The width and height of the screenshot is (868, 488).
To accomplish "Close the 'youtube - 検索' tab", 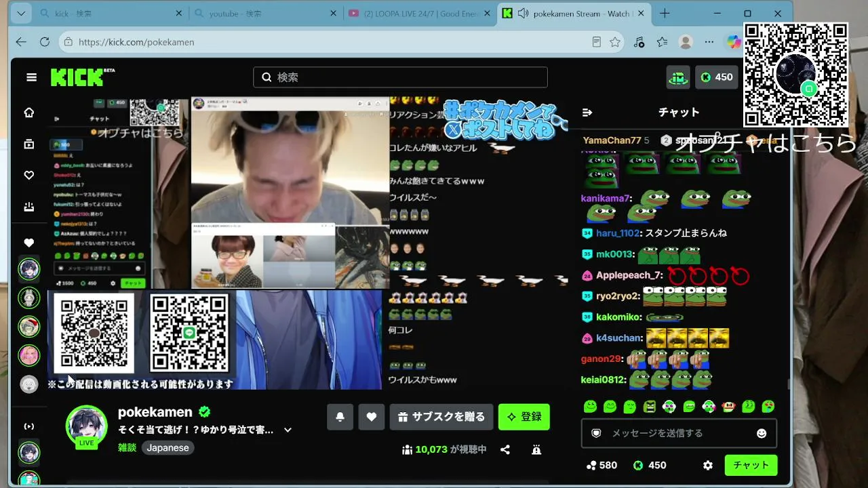I will [333, 14].
